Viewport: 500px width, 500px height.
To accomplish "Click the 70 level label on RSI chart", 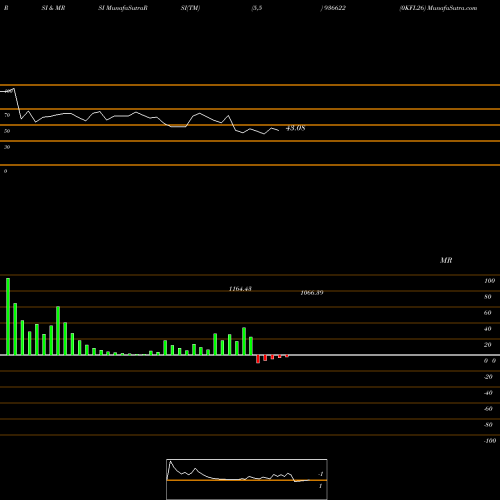I will (7, 115).
